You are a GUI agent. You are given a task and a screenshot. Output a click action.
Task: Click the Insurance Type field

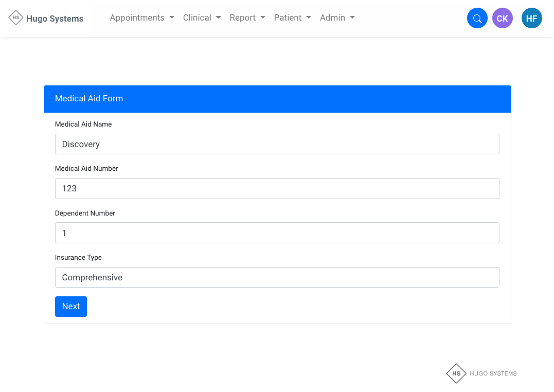(x=277, y=277)
